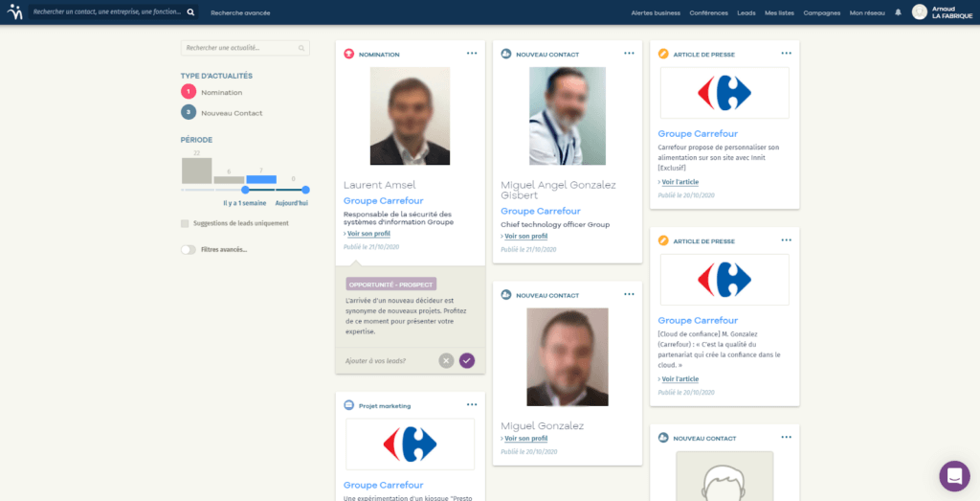Viewport: 980px width, 501px height.
Task: Click the 'Aujourd'hui' period slider handle
Action: click(x=306, y=190)
